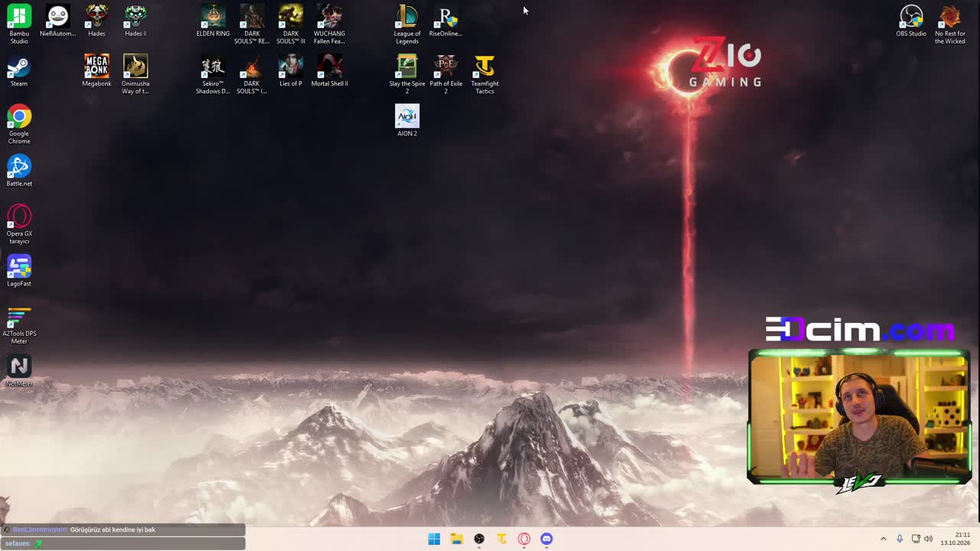Click the A2Tools DPS Meter icon
The height and width of the screenshot is (551, 980).
pyautogui.click(x=19, y=324)
